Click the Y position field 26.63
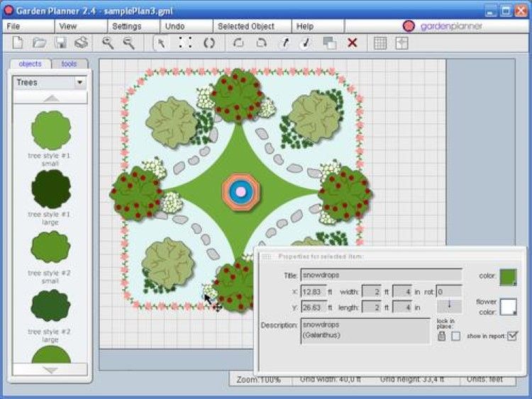The height and width of the screenshot is (399, 532). coord(314,308)
